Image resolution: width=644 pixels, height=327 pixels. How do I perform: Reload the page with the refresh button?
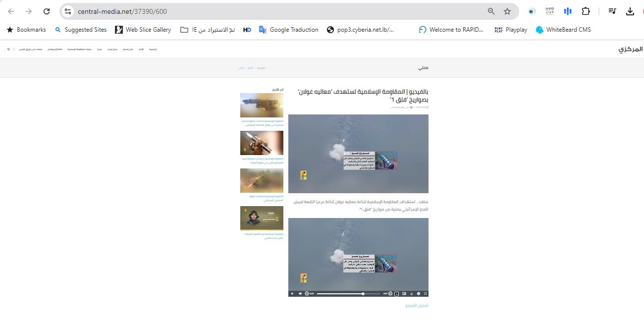point(47,11)
